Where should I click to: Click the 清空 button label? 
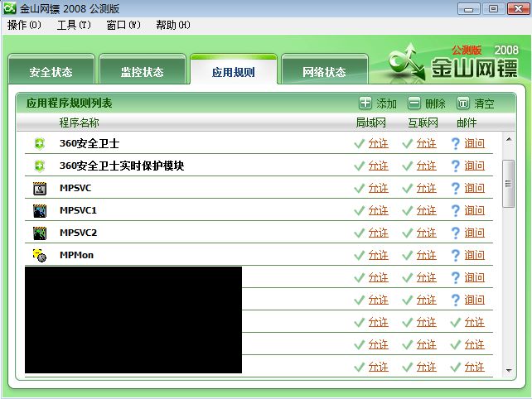484,103
